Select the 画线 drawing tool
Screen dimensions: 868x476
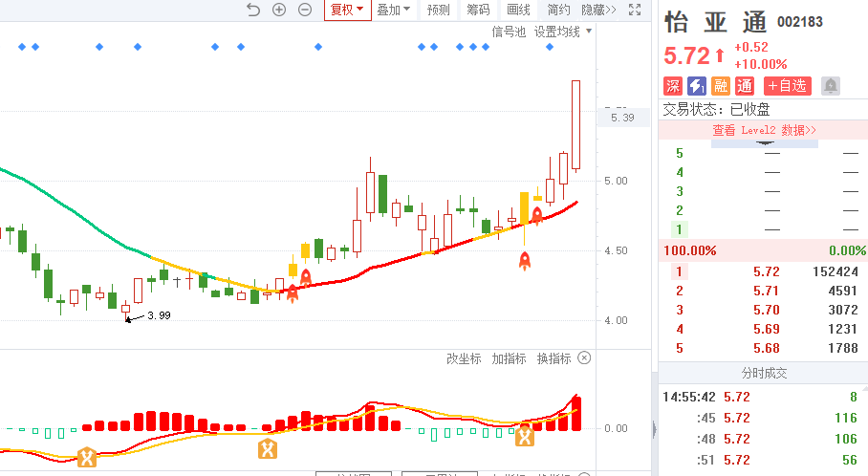[x=519, y=10]
